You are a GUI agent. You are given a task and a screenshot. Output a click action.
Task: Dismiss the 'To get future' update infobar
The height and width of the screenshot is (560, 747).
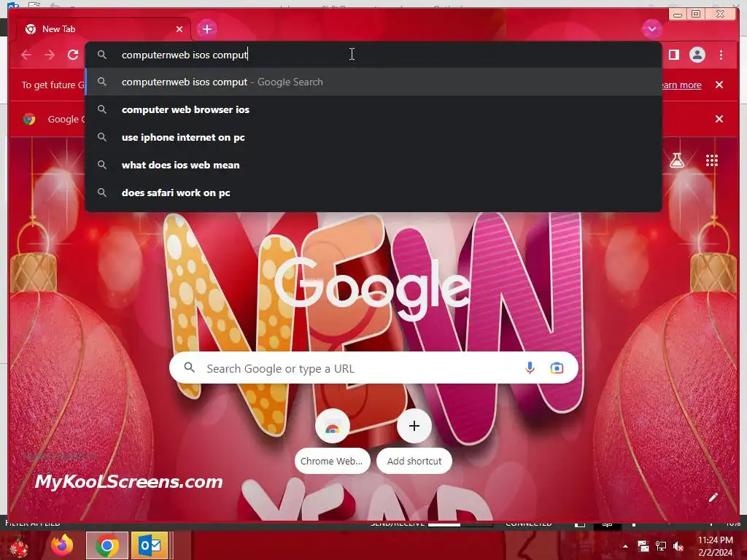coord(719,85)
